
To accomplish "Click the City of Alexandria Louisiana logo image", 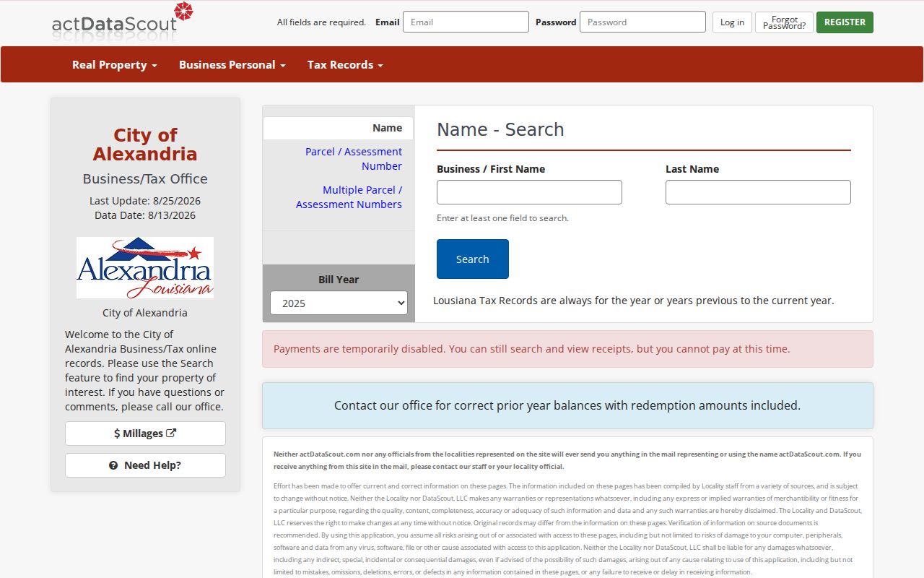I will point(145,267).
